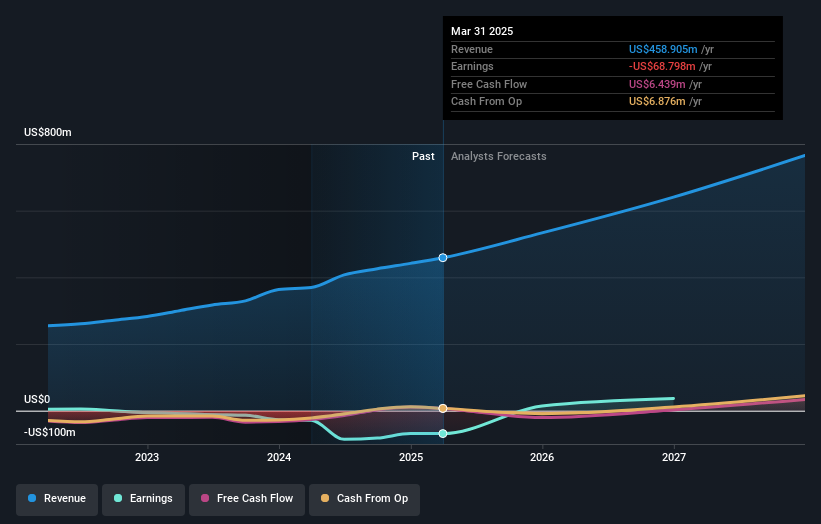This screenshot has height=524, width=821.
Task: Toggle the Revenue legend series
Action: click(57, 499)
